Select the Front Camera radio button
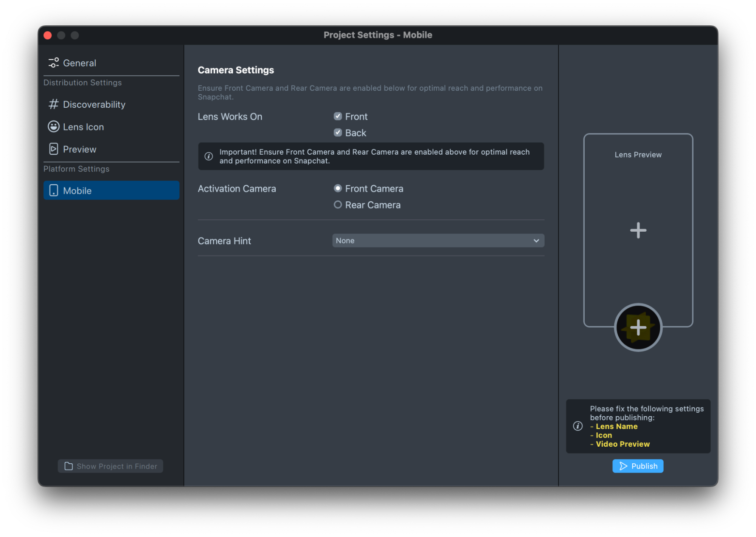The image size is (756, 537). click(338, 188)
